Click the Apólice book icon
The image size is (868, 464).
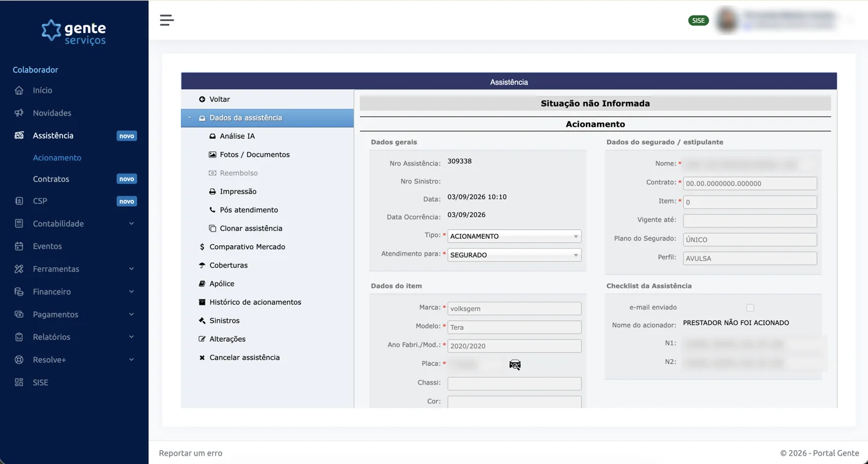pos(202,284)
